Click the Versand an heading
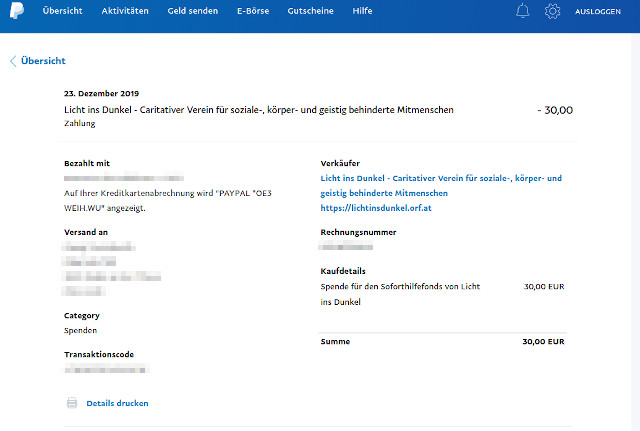This screenshot has height=431, width=640. pyautogui.click(x=86, y=232)
